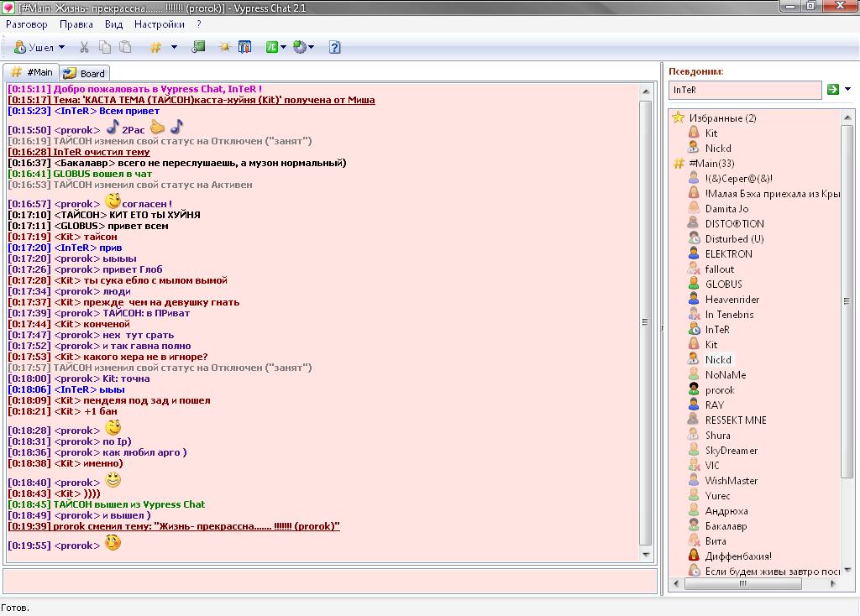This screenshot has width=860, height=616.
Task: Click the cut scissors icon in toolbar
Action: [84, 48]
